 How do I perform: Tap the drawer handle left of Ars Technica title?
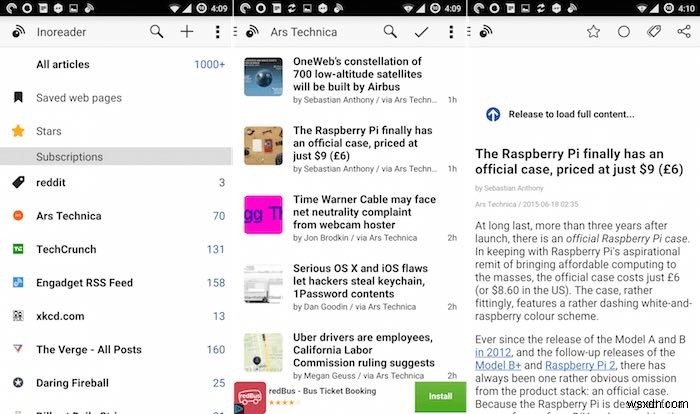[235, 32]
